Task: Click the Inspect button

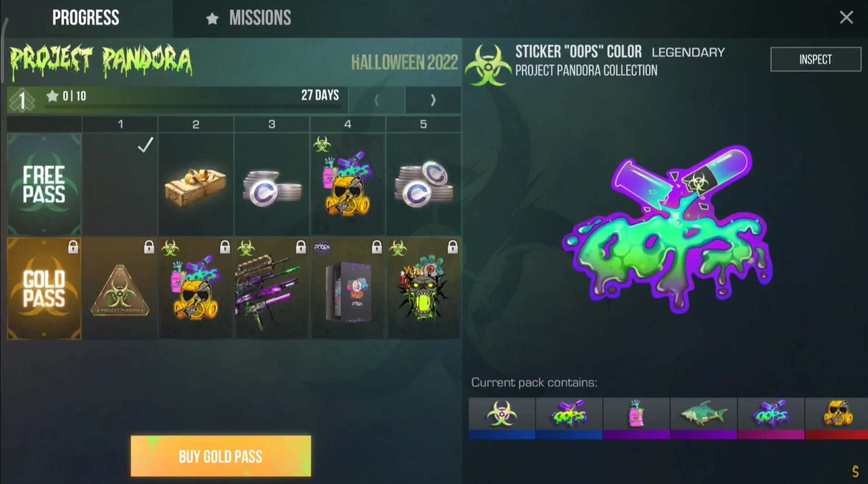Action: (816, 59)
